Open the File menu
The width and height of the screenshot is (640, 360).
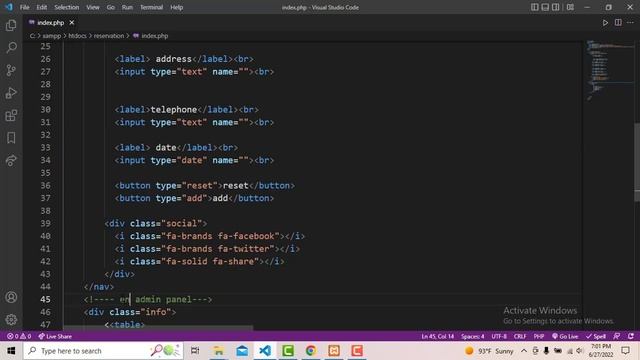(24, 7)
